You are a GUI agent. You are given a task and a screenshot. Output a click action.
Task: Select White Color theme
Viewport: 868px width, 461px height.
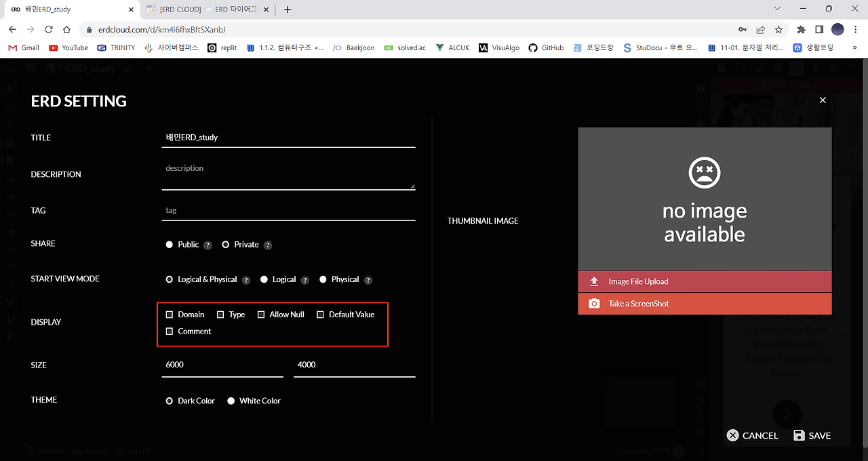tap(231, 401)
